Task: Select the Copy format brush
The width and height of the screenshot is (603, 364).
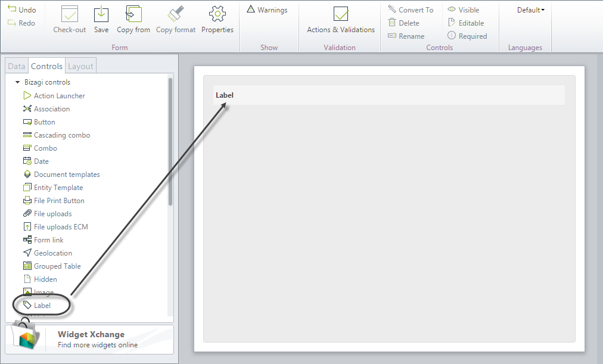Action: coord(175,14)
